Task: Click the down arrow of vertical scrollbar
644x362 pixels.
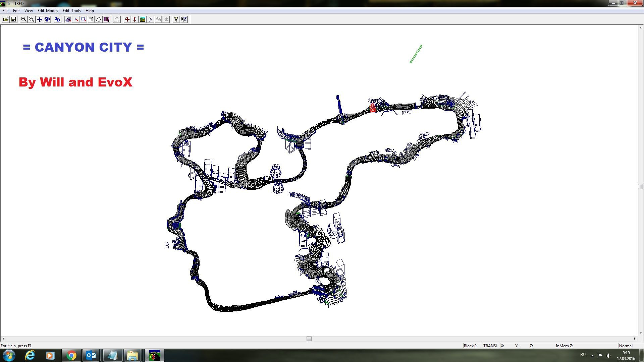Action: coord(640,333)
